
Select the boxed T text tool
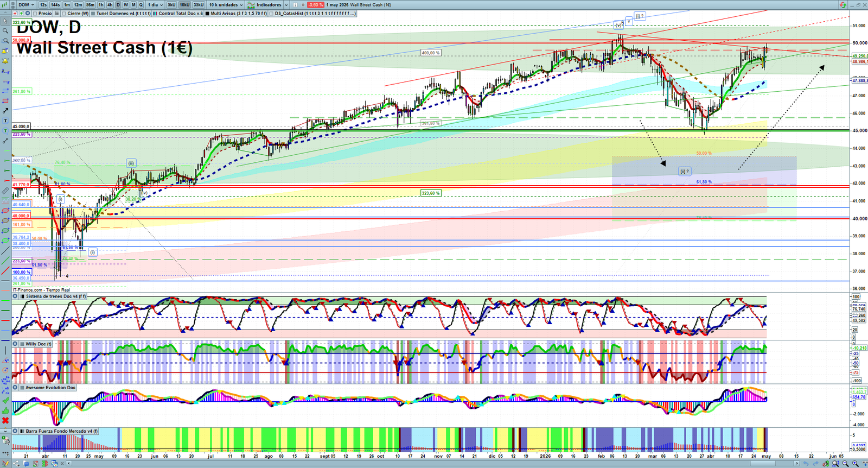5,121
